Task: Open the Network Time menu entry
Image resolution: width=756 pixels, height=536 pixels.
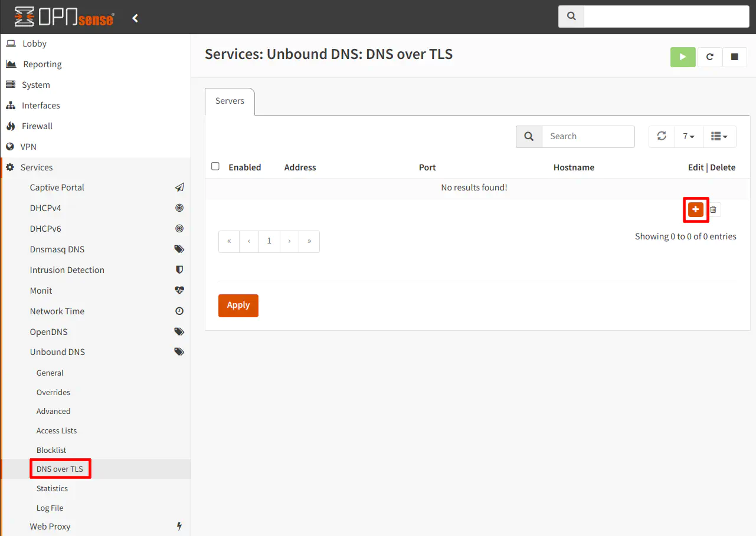Action: 57,311
